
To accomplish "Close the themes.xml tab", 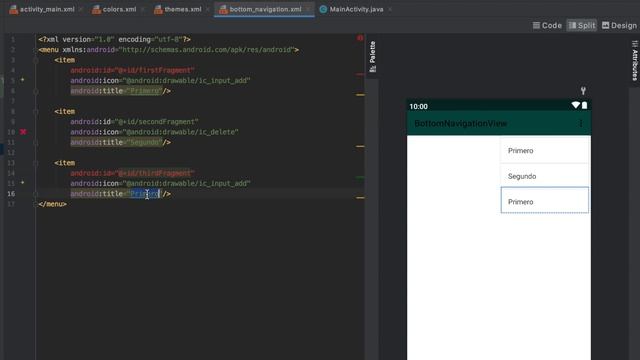I will (x=208, y=9).
